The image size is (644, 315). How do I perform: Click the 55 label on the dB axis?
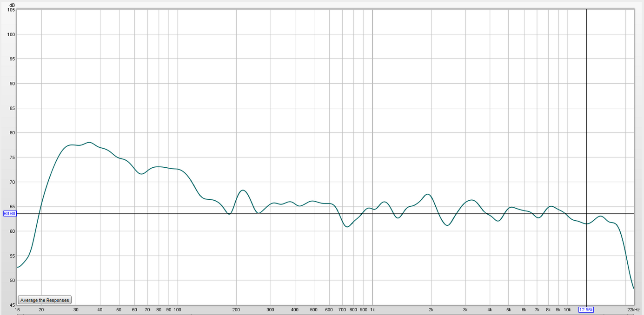12,256
